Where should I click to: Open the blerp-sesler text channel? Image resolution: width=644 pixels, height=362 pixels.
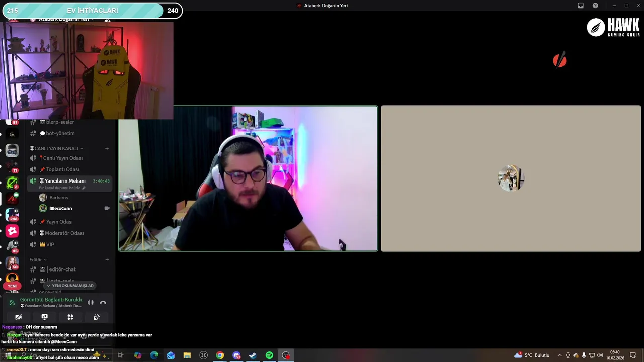(x=69, y=122)
